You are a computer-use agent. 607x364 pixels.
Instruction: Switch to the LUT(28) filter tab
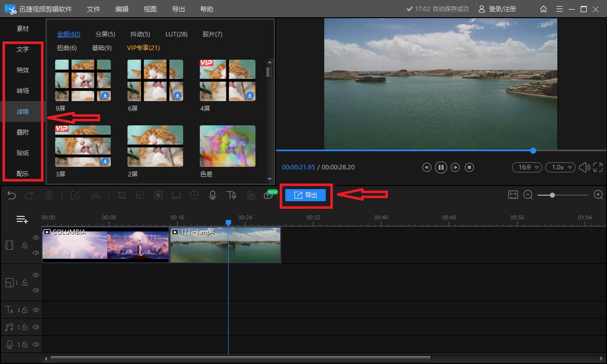(176, 34)
